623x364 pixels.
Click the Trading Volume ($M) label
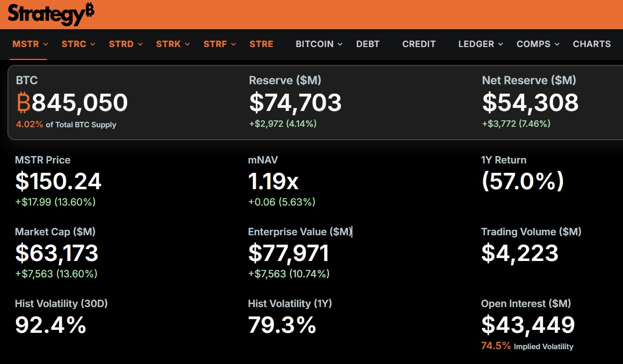[531, 232]
